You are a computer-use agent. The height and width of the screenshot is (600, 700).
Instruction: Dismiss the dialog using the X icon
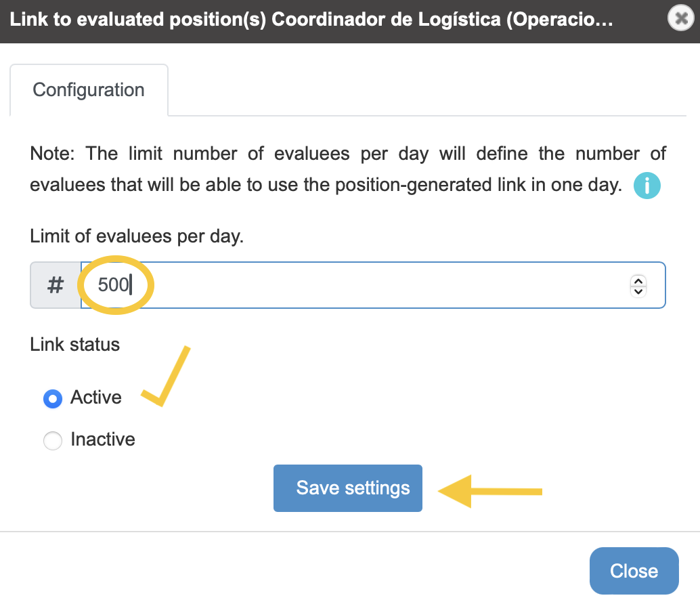point(681,18)
